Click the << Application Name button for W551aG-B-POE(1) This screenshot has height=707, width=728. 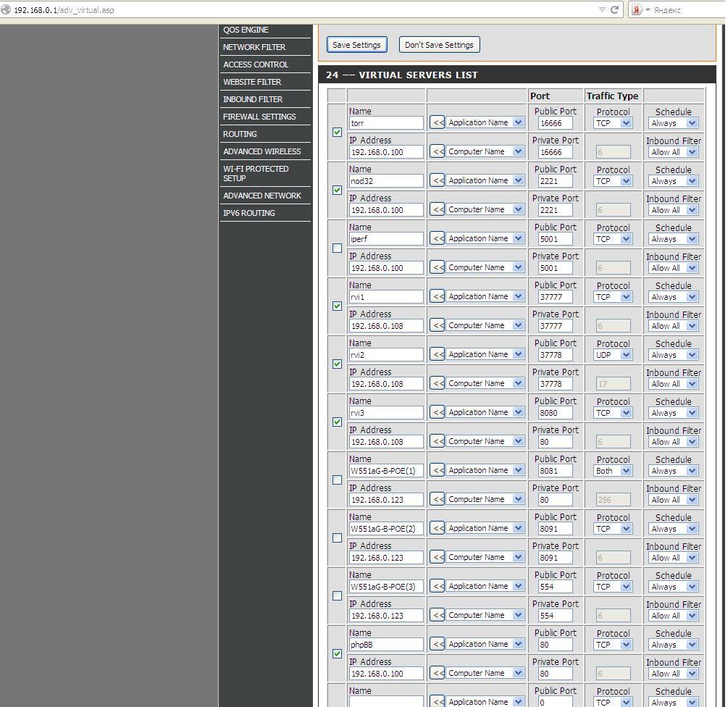(438, 470)
